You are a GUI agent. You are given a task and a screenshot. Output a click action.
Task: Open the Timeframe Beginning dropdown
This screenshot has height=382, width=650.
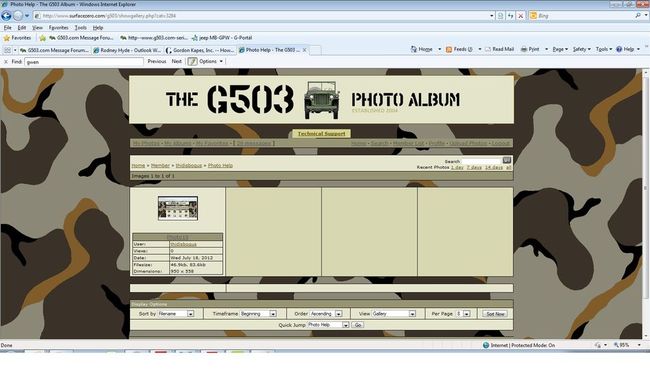click(x=258, y=314)
